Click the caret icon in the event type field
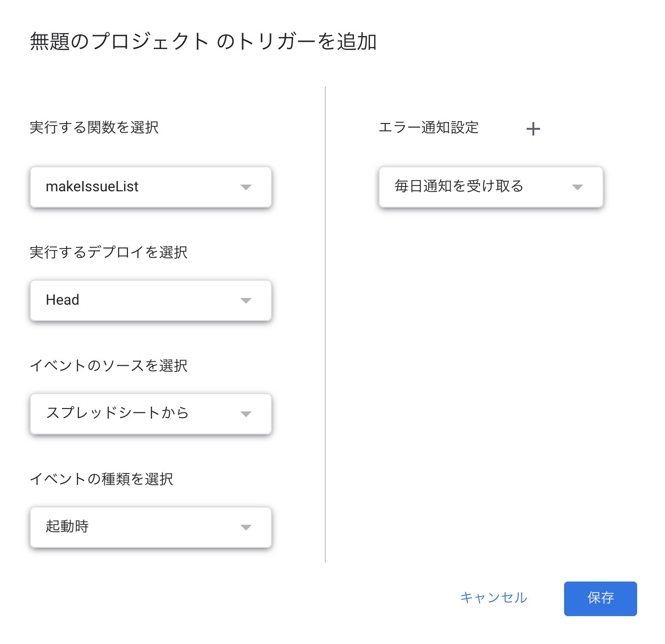Screen dimensions: 665x644 (x=246, y=527)
